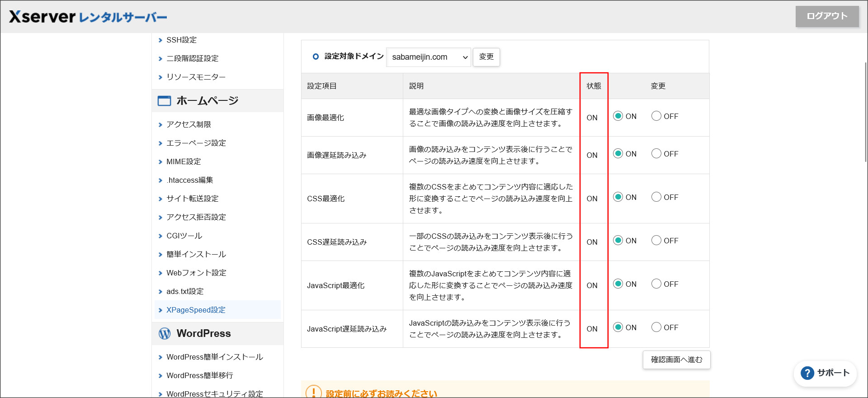Open アクセス制限 menu item

click(x=189, y=125)
